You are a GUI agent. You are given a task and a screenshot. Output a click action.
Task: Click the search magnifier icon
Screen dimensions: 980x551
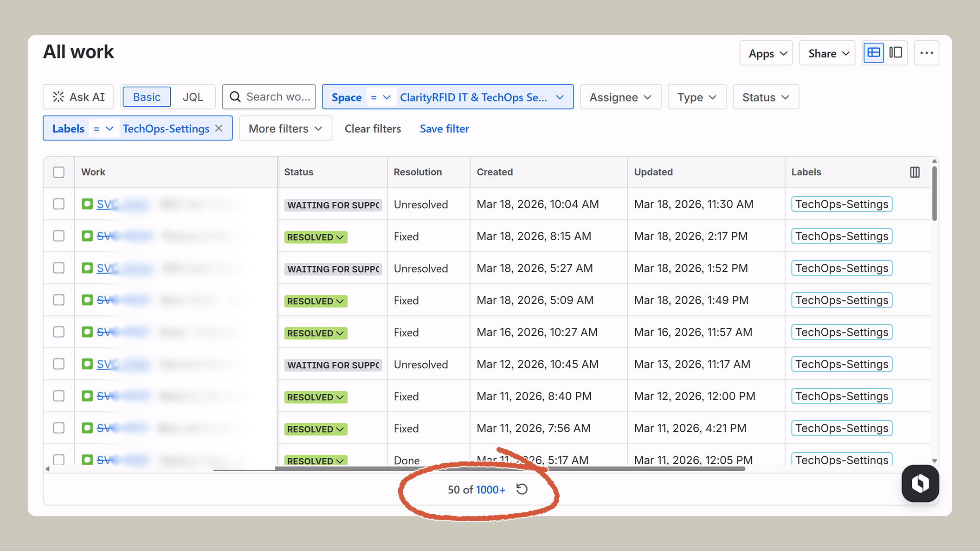coord(235,96)
